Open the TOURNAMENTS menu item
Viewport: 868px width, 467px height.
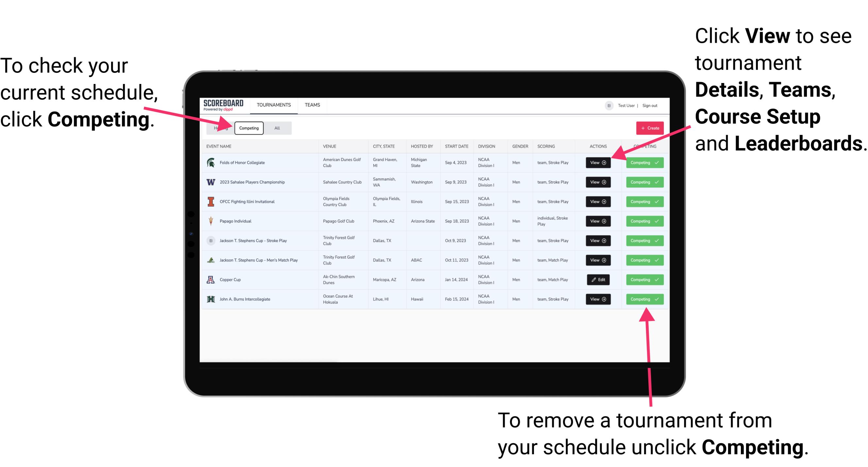click(274, 105)
